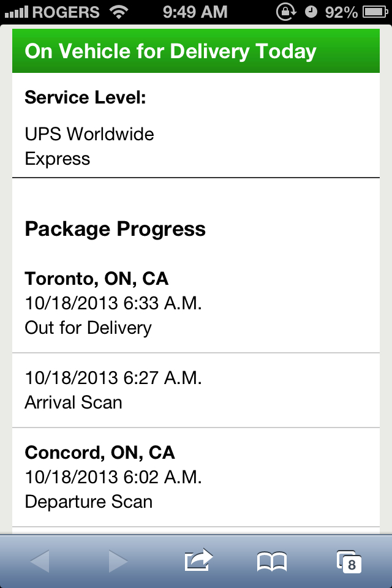Tap the UPS Worldwide Express text
The image size is (392, 588).
89,146
